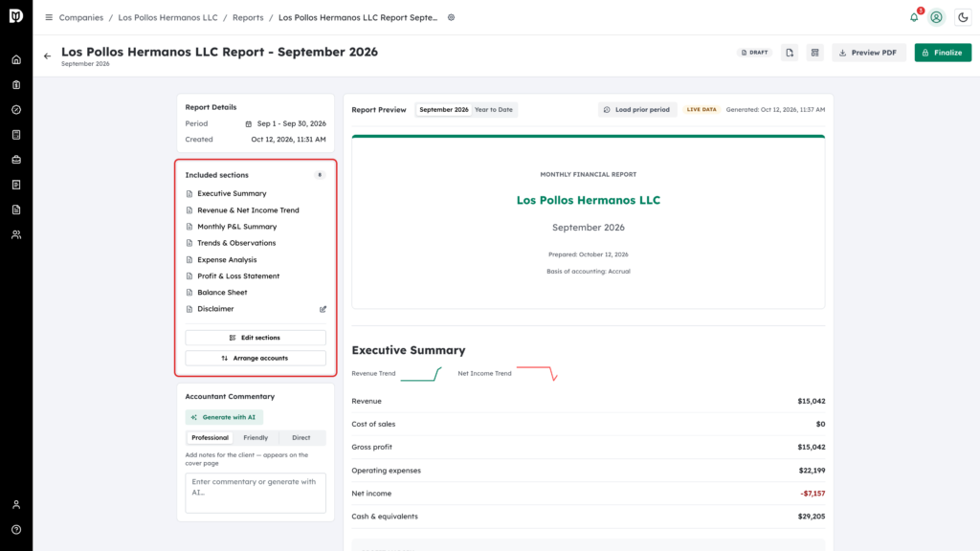This screenshot has height=551, width=980.
Task: Click the Finalize button
Action: click(x=943, y=53)
